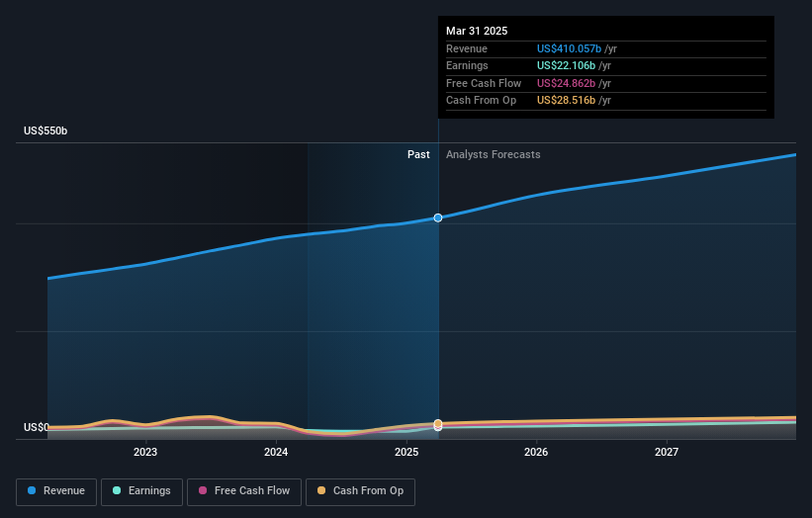Image resolution: width=812 pixels, height=518 pixels.
Task: Toggle the Free Cash Flow legend series
Action: [244, 491]
